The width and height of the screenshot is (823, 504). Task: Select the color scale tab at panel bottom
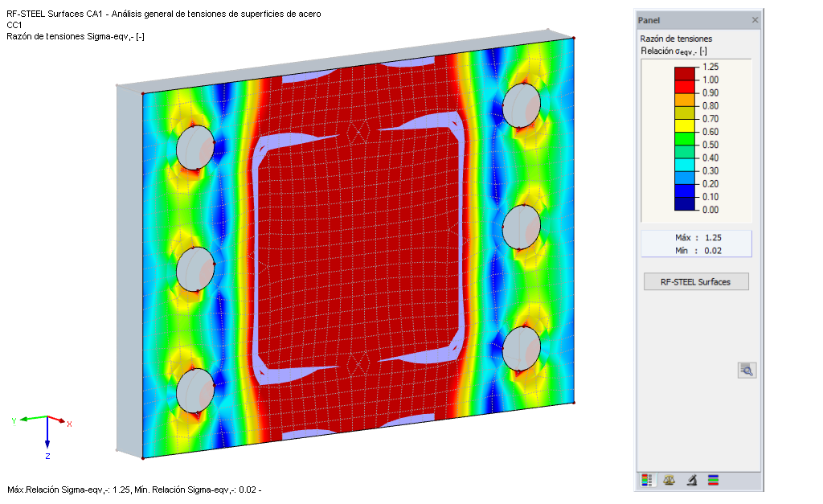click(x=647, y=480)
